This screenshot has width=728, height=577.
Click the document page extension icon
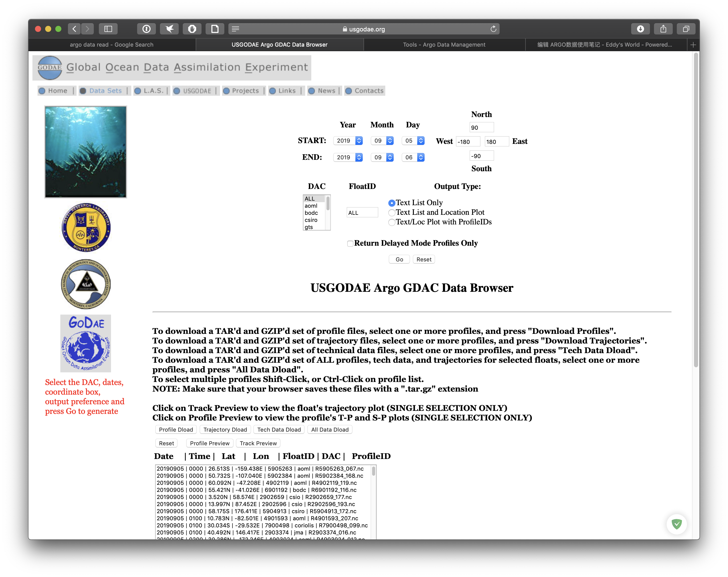215,29
